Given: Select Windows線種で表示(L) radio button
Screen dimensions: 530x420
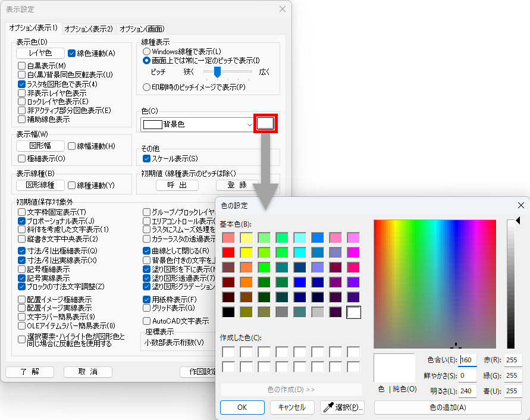Looking at the screenshot, I should click(146, 52).
